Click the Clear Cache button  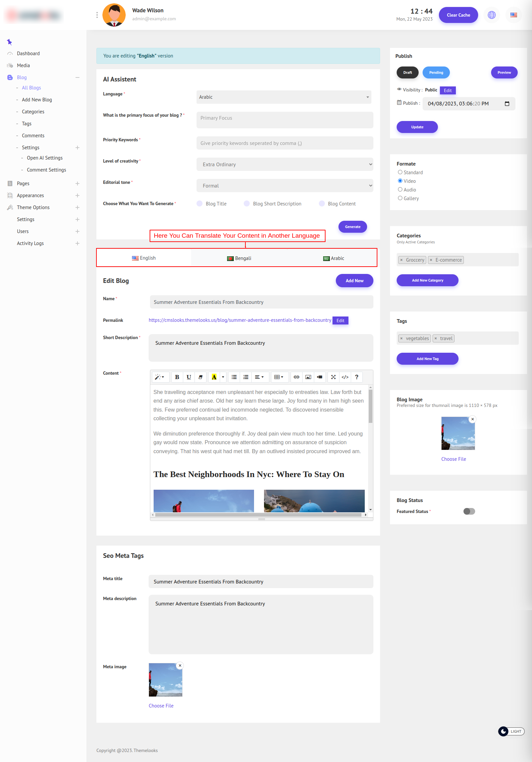point(458,15)
